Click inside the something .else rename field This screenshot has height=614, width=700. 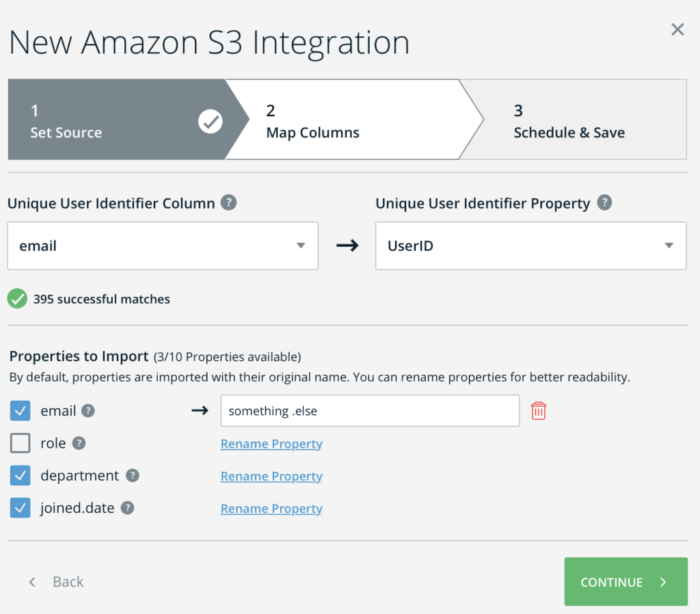pos(370,410)
